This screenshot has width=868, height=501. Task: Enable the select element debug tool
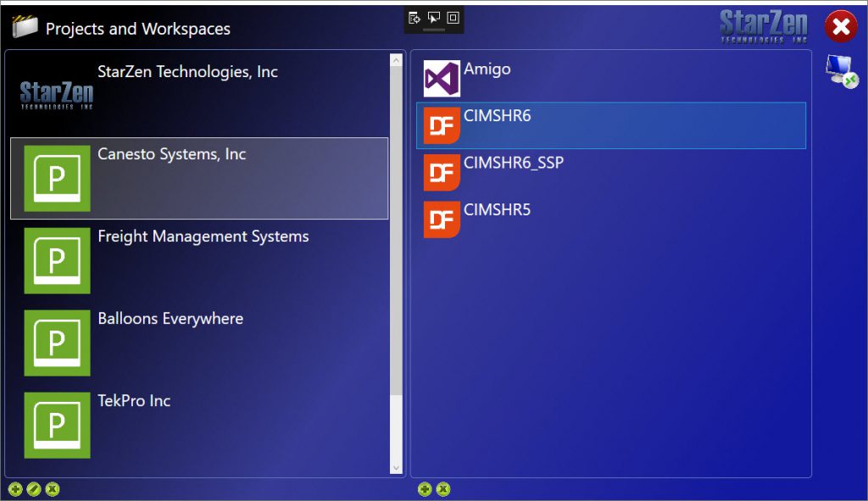434,18
